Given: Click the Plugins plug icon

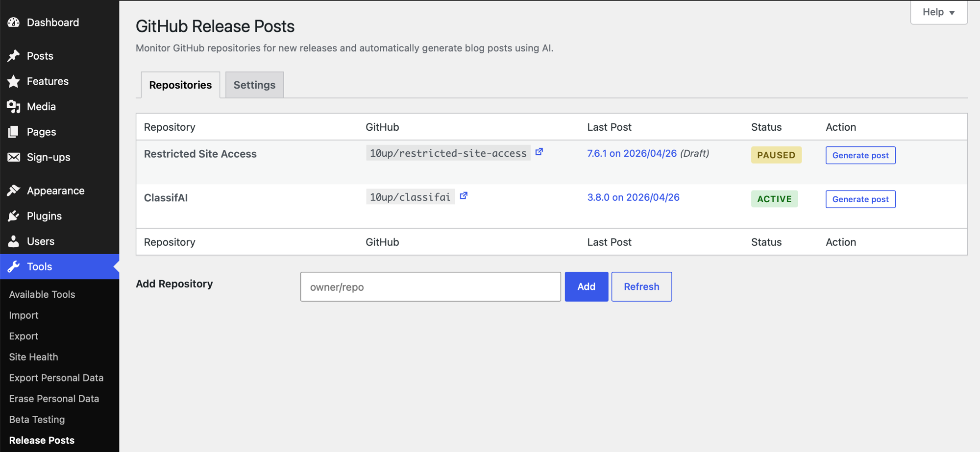Looking at the screenshot, I should click(14, 216).
